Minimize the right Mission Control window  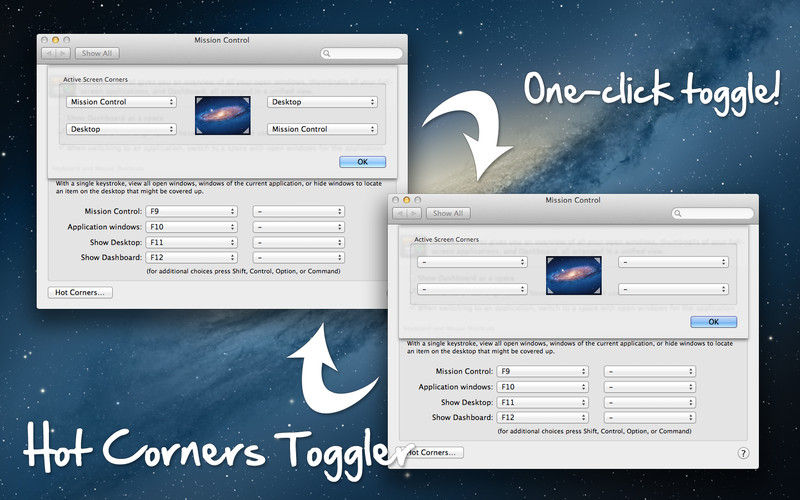pyautogui.click(x=406, y=200)
